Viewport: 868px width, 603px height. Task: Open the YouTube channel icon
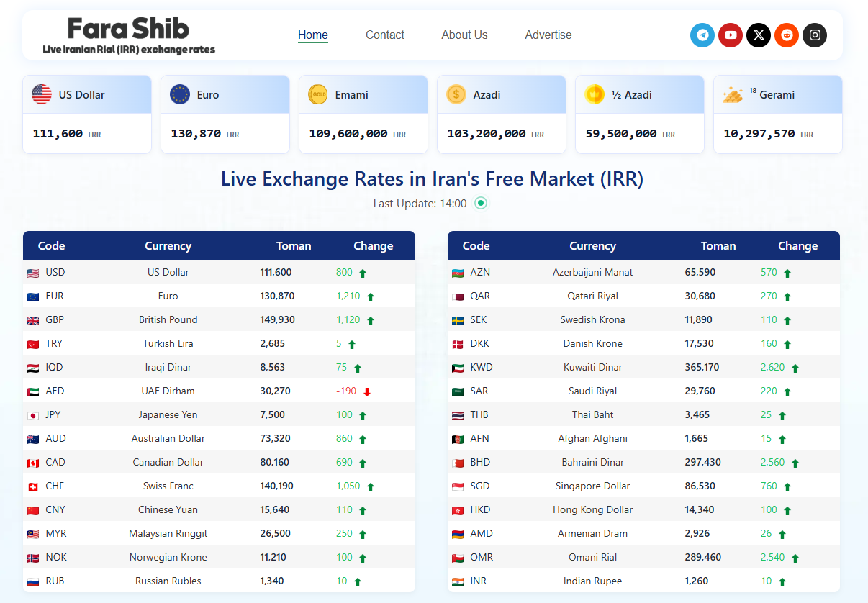pyautogui.click(x=730, y=35)
